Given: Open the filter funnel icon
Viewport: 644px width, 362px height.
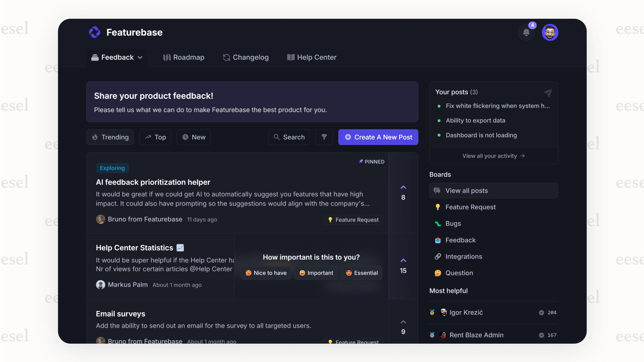Looking at the screenshot, I should 324,137.
